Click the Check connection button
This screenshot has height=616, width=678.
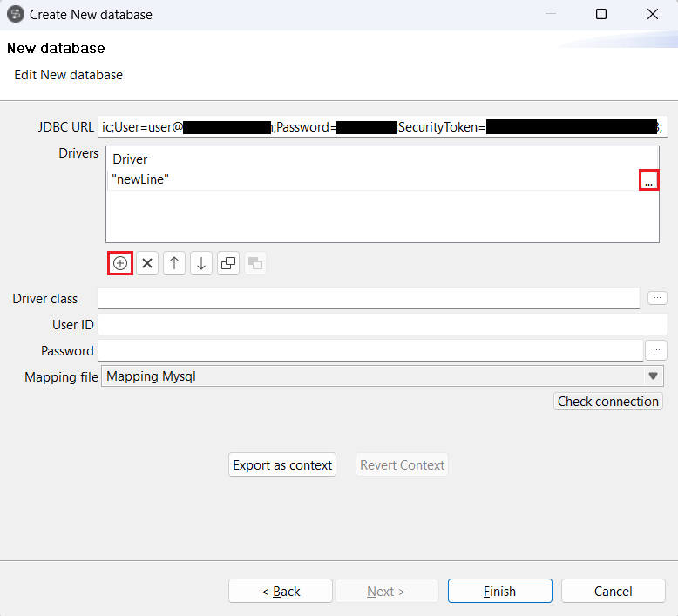607,402
